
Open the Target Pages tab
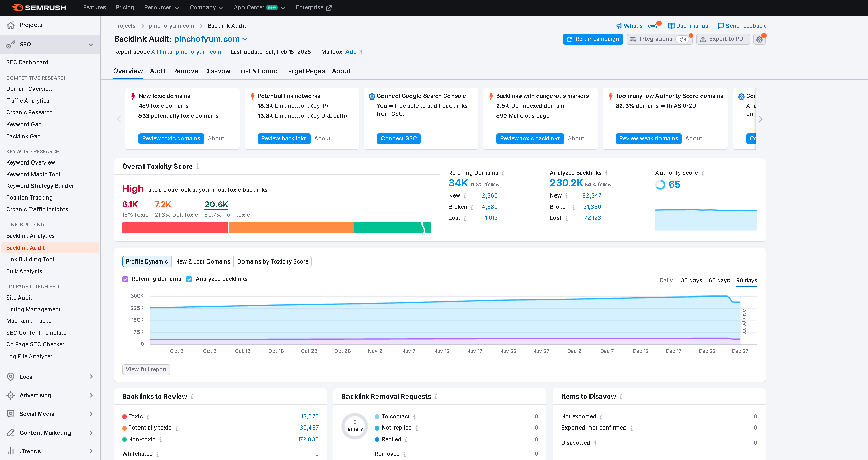point(305,71)
